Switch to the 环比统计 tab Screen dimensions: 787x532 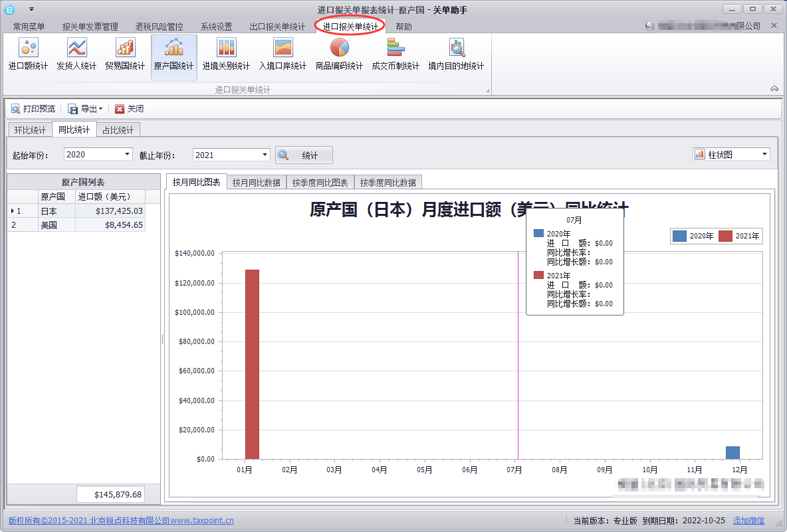click(30, 130)
